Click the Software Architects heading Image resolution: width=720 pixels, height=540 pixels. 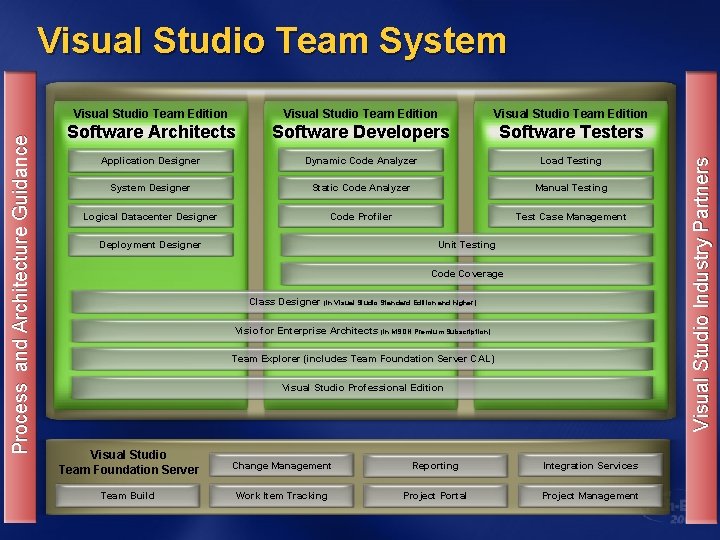point(151,132)
